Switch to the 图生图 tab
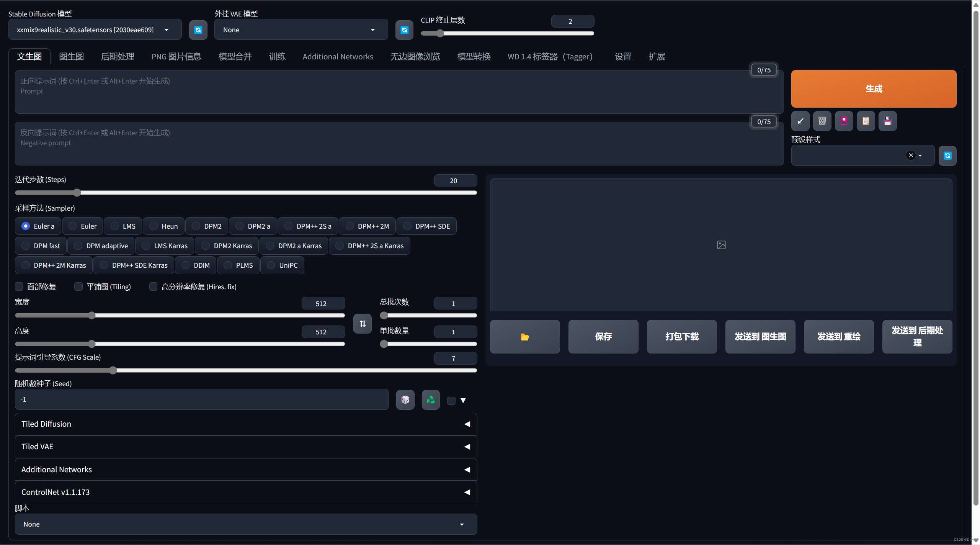Screen dimensions: 980x545 pos(71,57)
